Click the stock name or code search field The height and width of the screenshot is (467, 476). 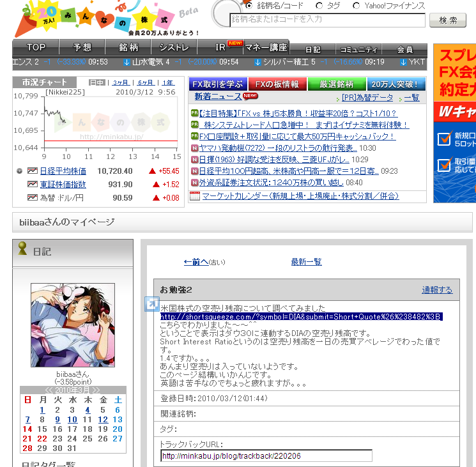[327, 20]
